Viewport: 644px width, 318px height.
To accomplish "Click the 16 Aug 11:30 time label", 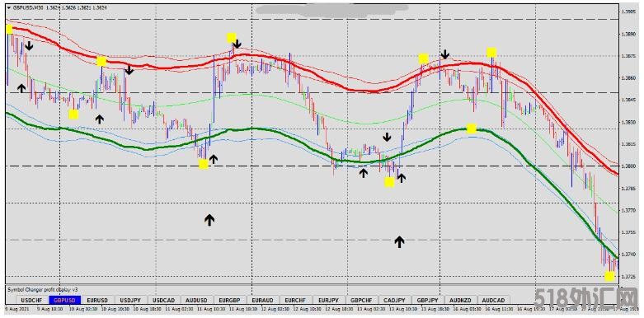I will tap(499, 308).
